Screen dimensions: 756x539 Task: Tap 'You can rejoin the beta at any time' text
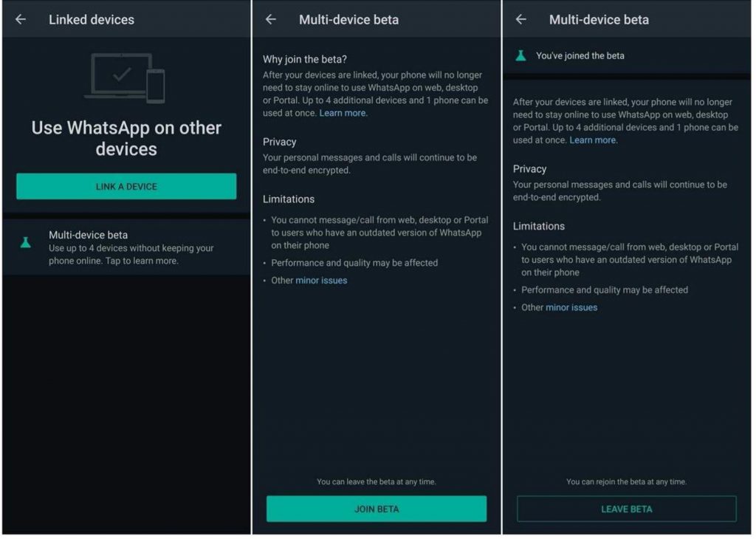click(627, 481)
